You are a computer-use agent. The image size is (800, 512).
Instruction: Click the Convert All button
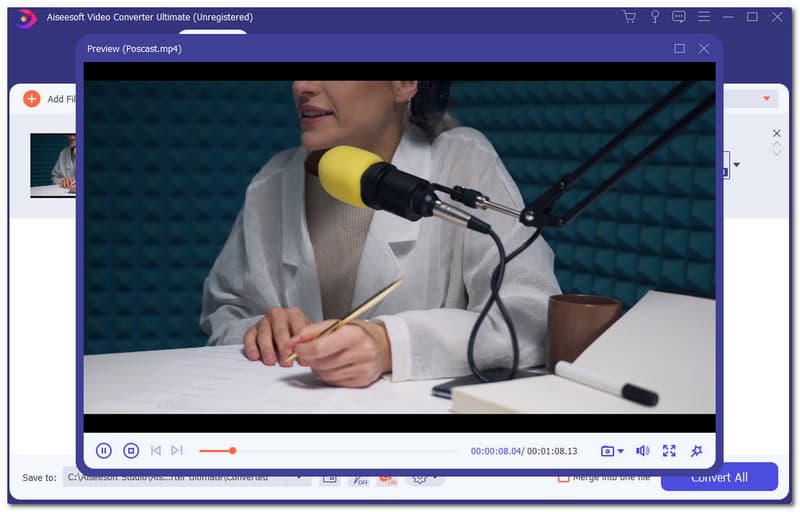(719, 478)
